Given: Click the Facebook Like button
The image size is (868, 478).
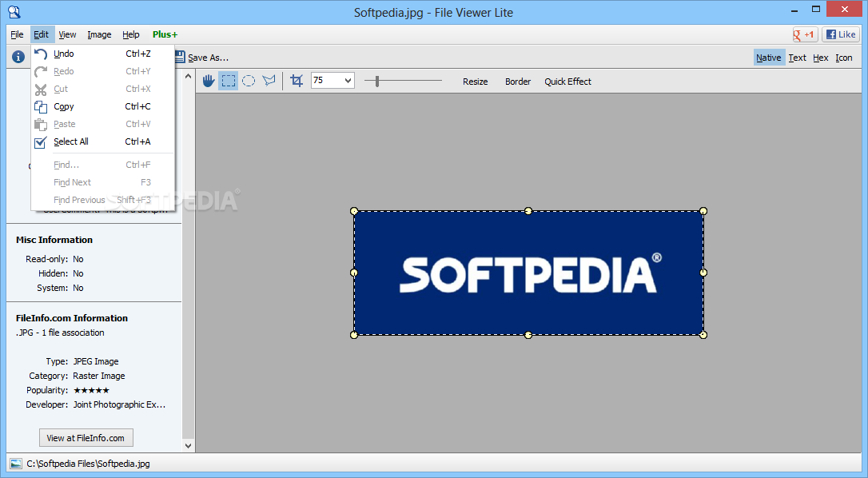Looking at the screenshot, I should tap(840, 34).
